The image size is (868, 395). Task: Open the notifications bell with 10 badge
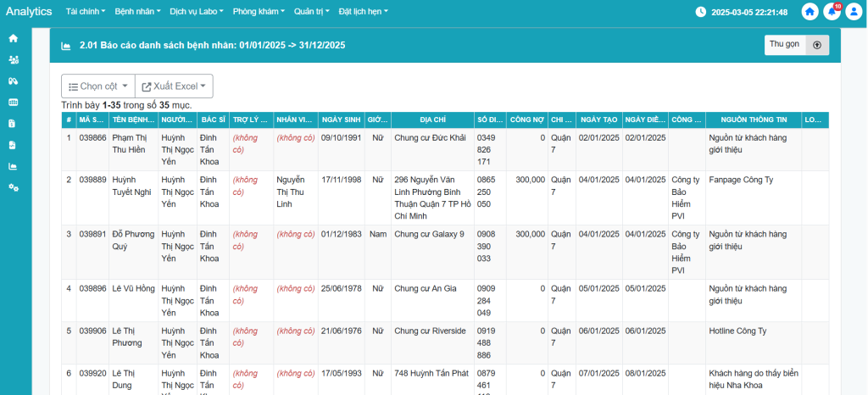click(832, 12)
